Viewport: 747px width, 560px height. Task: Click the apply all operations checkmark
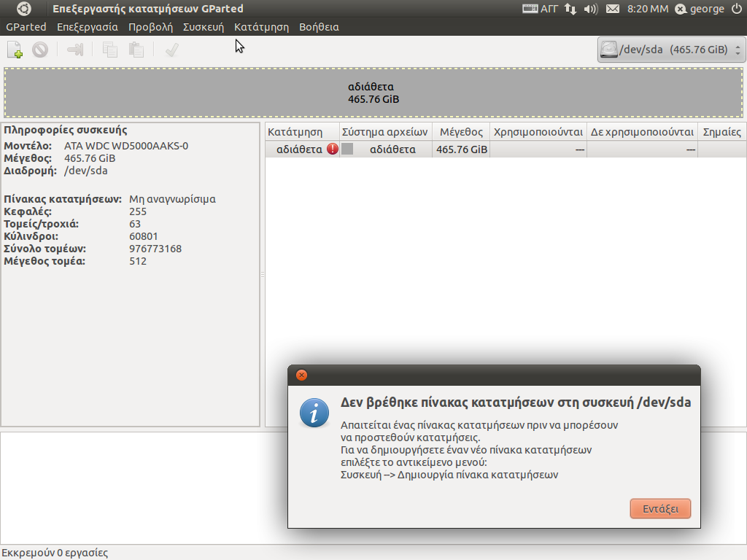click(172, 50)
